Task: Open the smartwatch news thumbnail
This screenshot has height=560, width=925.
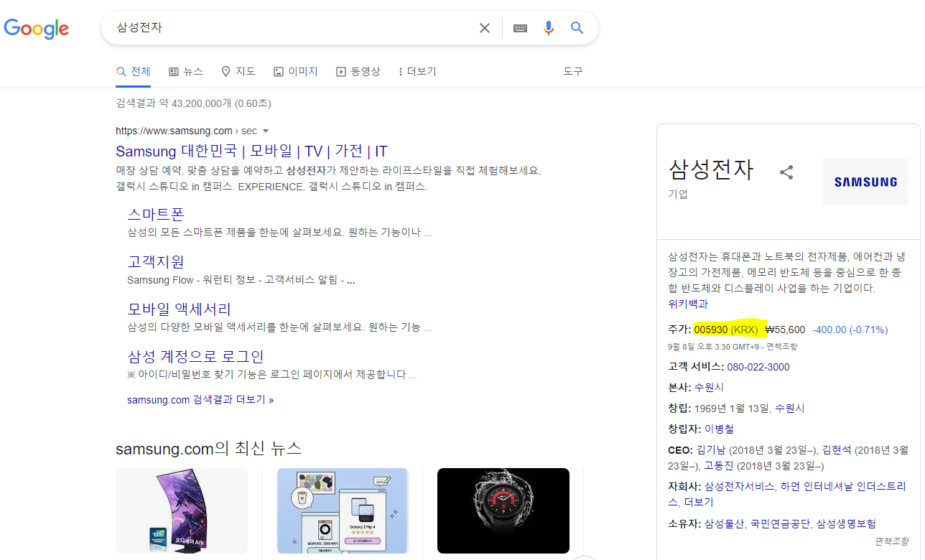Action: point(503,510)
